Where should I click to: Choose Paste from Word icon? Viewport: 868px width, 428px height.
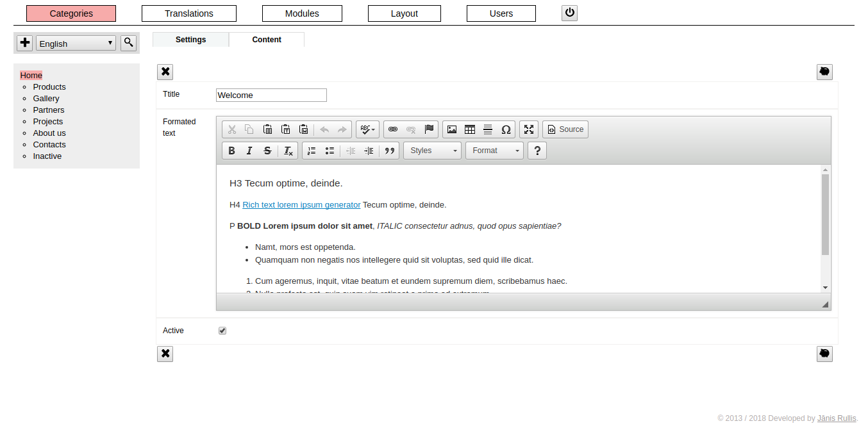coord(304,129)
